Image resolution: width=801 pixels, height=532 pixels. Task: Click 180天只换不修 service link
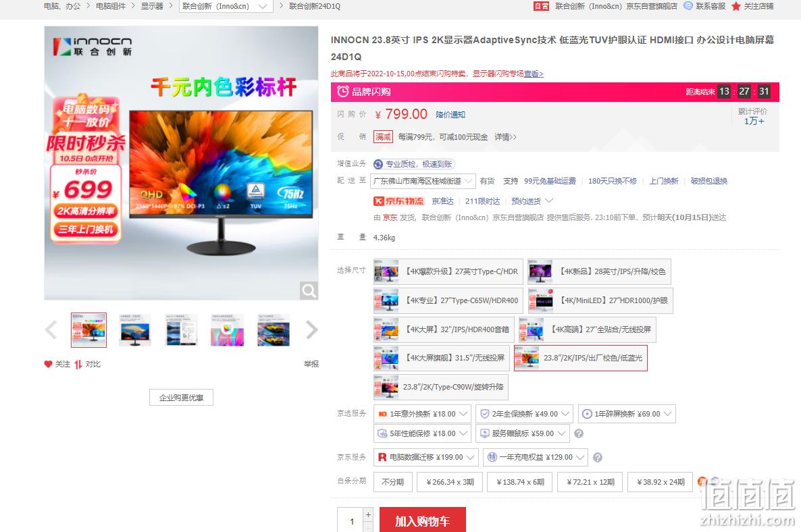pyautogui.click(x=613, y=181)
